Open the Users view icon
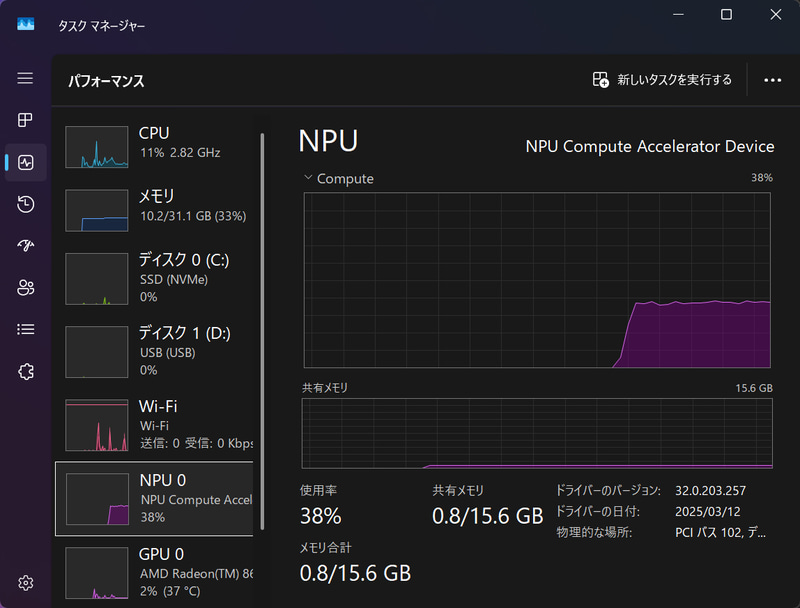Screen dimensions: 800x608 click(25, 287)
